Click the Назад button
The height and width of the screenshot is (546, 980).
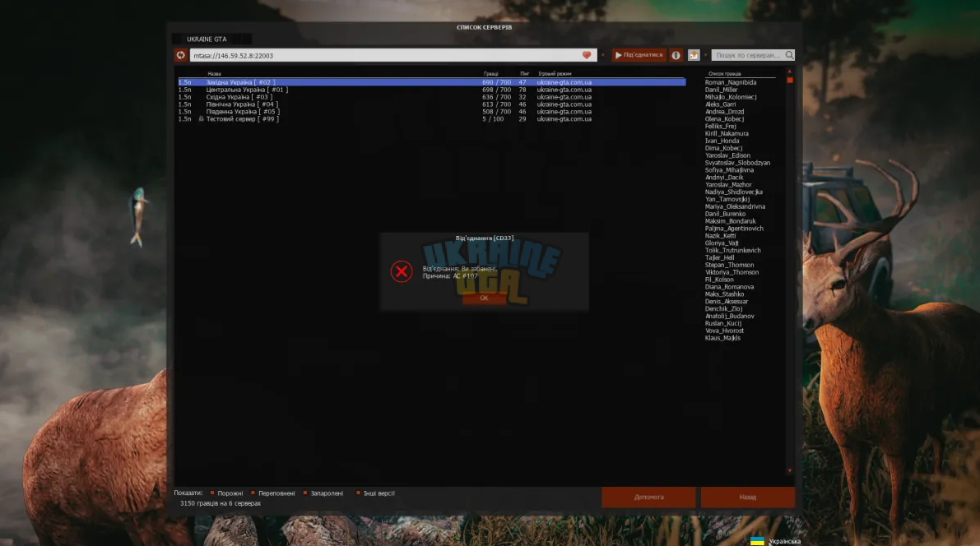coord(747,497)
